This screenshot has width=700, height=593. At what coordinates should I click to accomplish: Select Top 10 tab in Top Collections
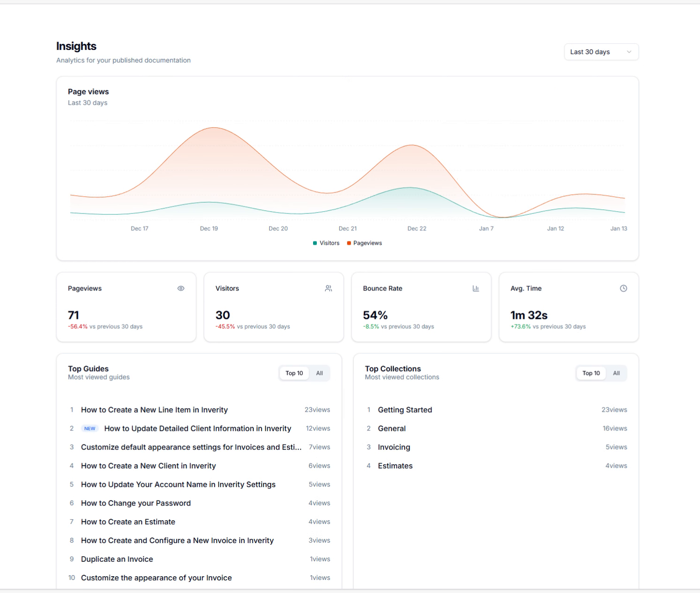click(x=591, y=373)
